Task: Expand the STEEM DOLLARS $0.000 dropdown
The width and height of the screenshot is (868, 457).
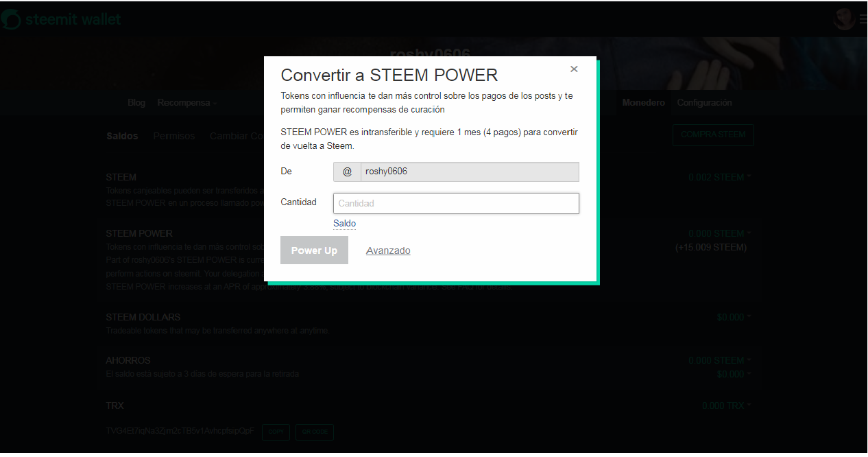Action: [734, 317]
